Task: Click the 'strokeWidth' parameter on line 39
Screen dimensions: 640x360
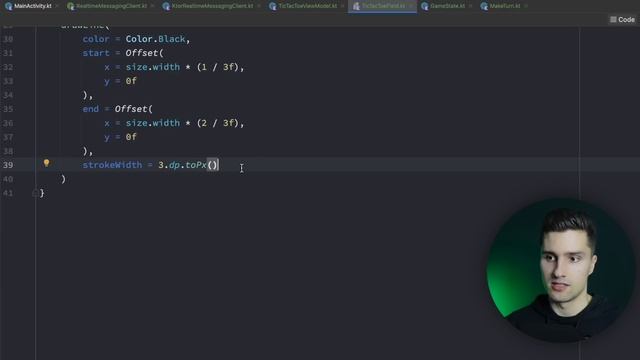Action: point(112,165)
